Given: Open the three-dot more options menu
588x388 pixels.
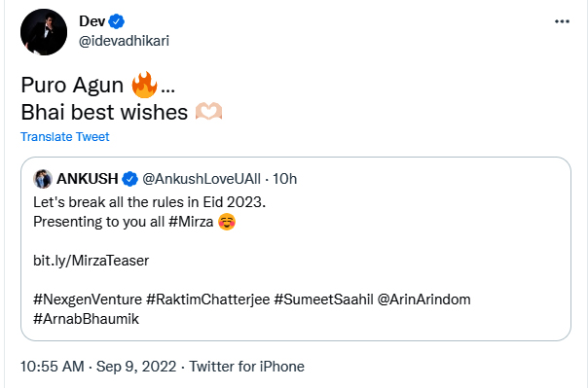Looking at the screenshot, I should 562,21.
